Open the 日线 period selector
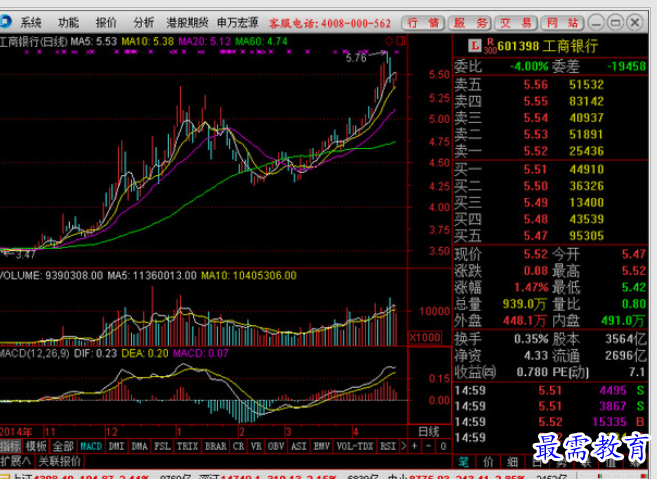Viewport: 657px width, 479px height. click(x=429, y=432)
